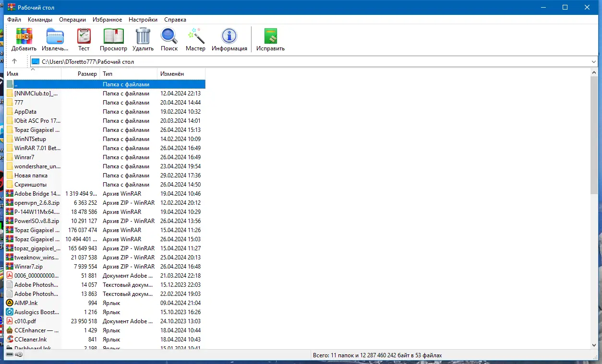
Task: Click size value 7 939 554
Action: coord(85,267)
